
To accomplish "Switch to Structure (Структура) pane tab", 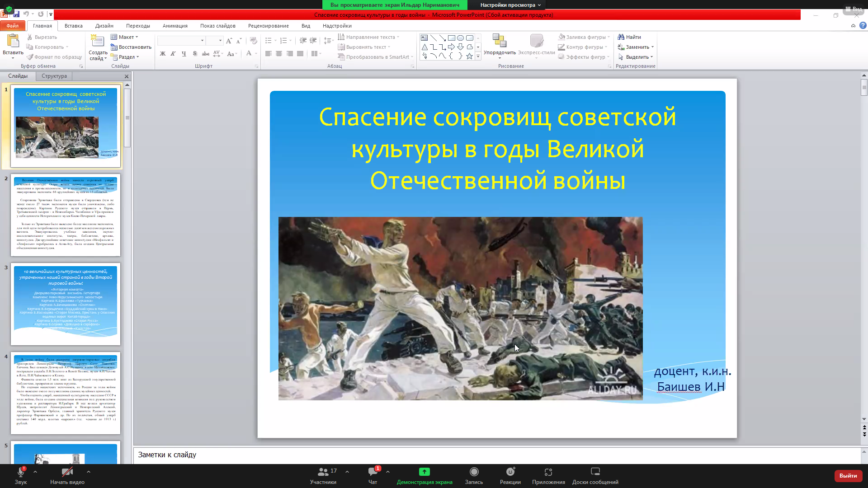I will 54,76.
